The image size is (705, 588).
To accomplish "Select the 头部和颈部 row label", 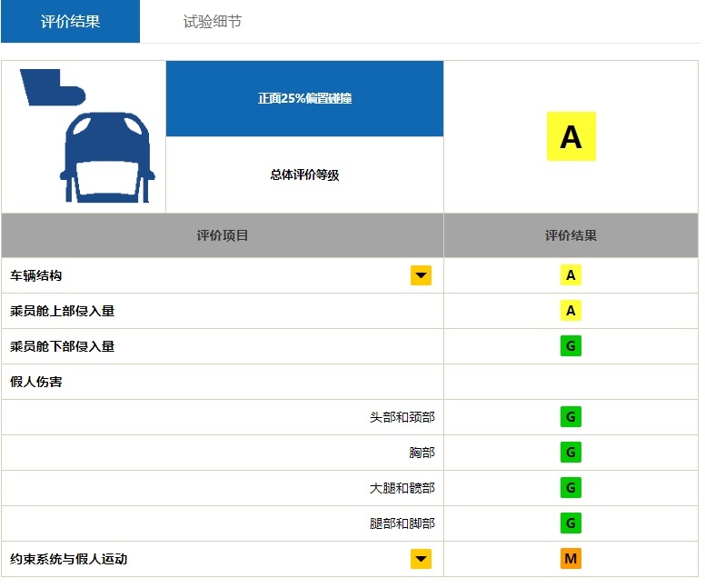I will pyautogui.click(x=402, y=417).
